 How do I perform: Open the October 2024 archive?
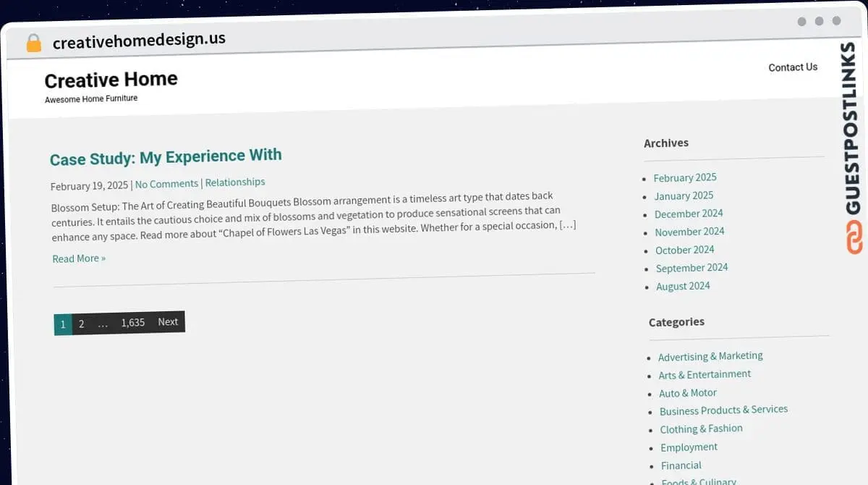[x=684, y=250]
